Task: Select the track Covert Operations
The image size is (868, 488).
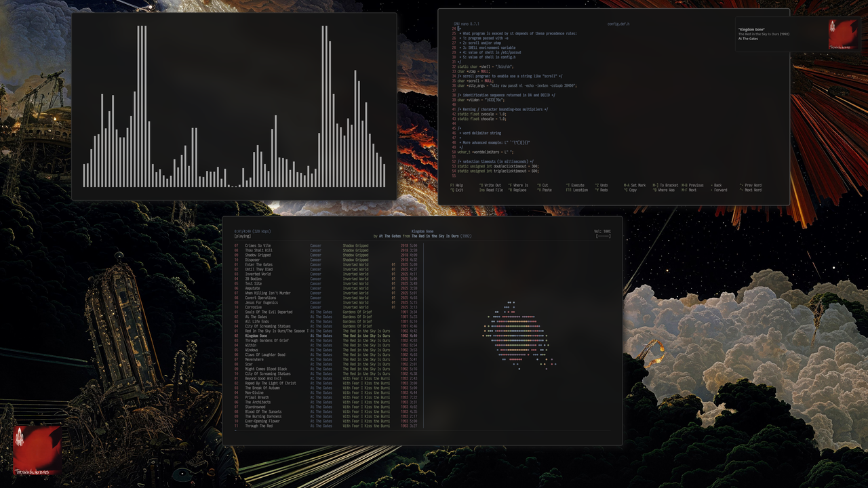Action: (325, 298)
